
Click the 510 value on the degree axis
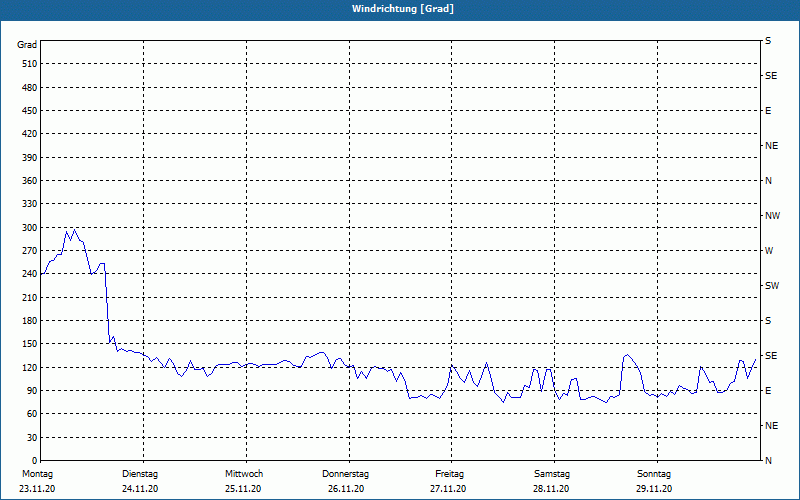30,64
